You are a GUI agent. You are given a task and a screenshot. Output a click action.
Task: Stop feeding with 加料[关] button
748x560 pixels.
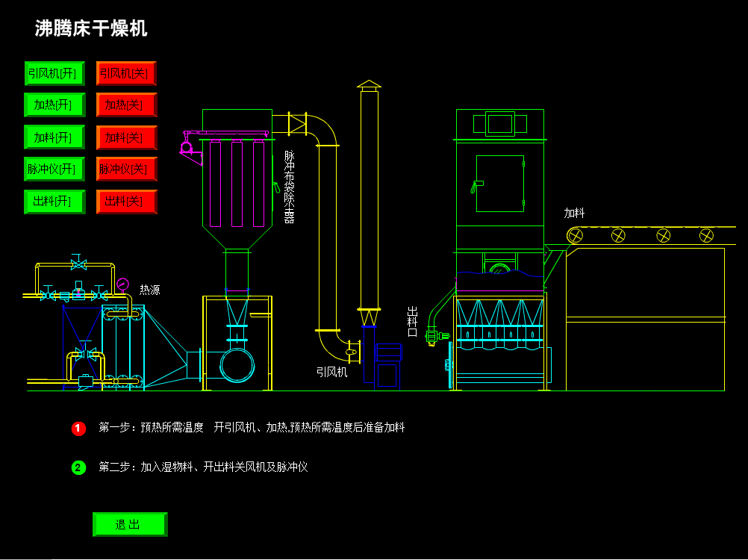(x=126, y=137)
